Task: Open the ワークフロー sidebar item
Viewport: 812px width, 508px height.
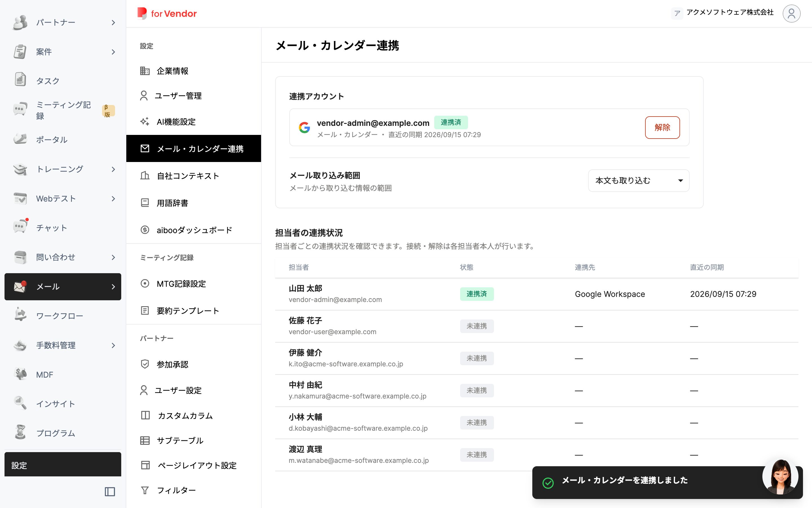Action: tap(63, 316)
